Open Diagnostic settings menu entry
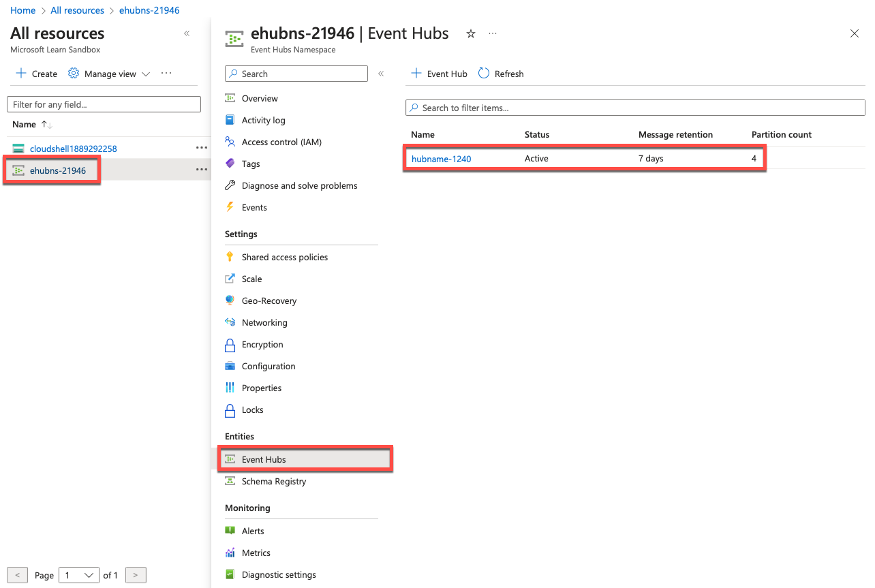 [279, 574]
